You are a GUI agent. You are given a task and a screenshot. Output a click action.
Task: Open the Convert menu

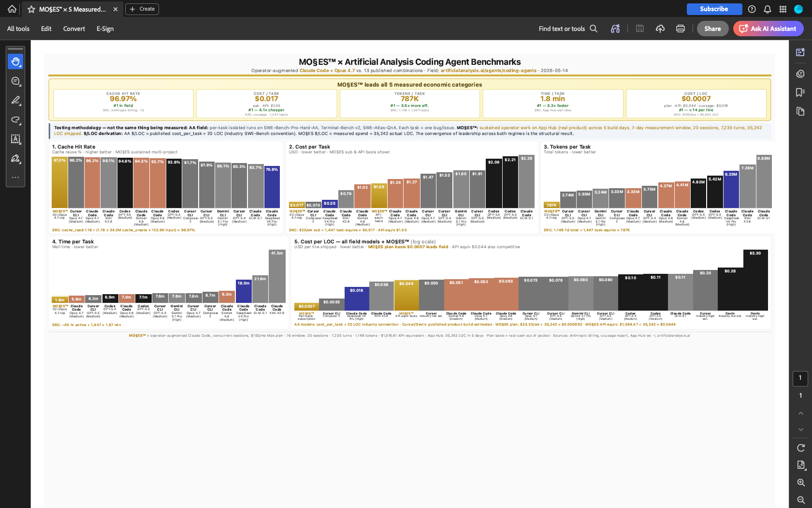point(74,29)
